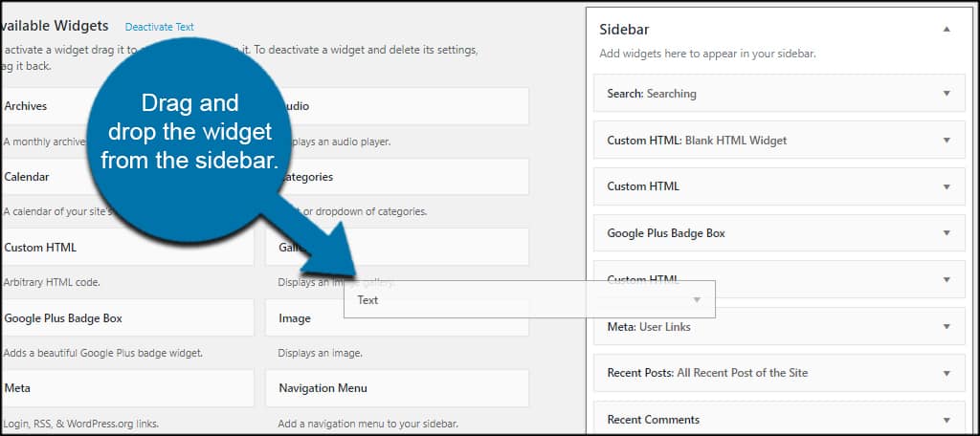The image size is (980, 436).
Task: Click the floating Text widget title
Action: (367, 300)
